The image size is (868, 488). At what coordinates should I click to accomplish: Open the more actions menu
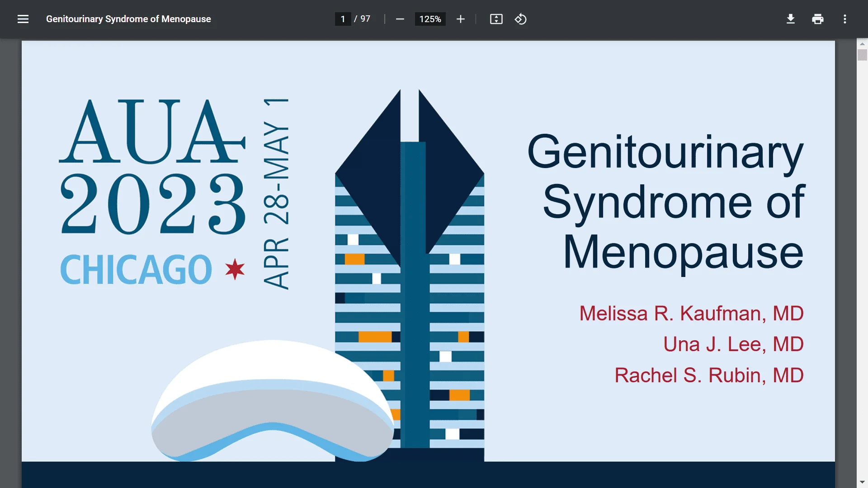tap(844, 19)
